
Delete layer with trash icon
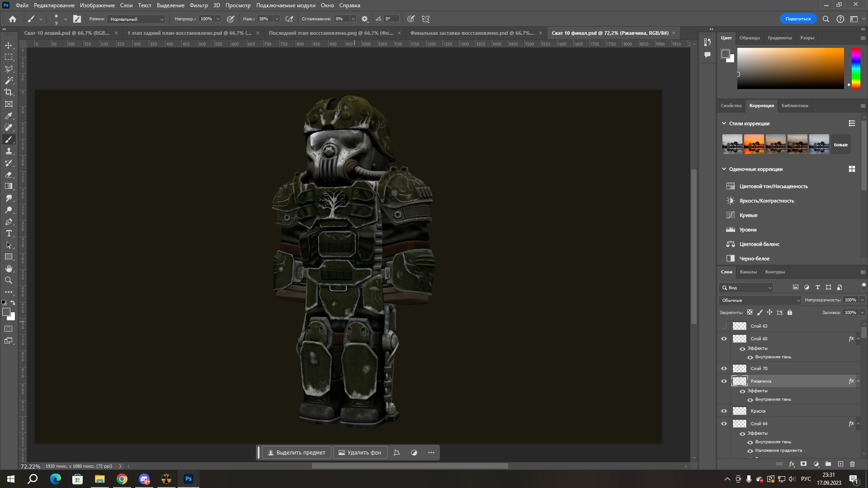pos(852,464)
